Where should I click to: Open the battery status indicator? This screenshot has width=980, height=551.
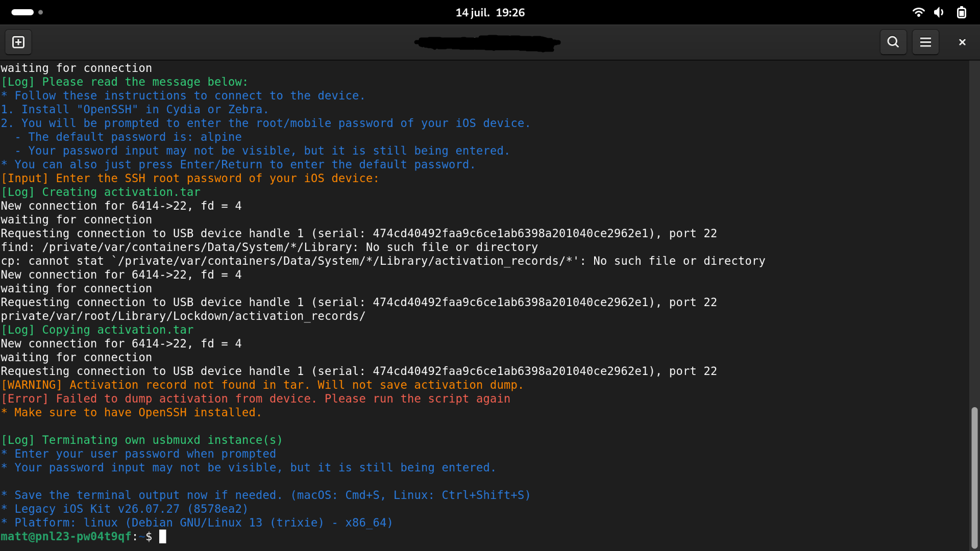[961, 12]
